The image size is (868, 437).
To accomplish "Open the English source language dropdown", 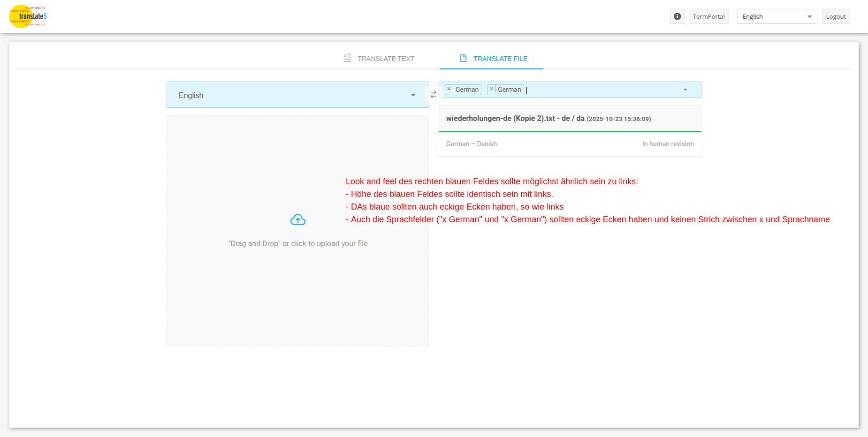I will 297,95.
